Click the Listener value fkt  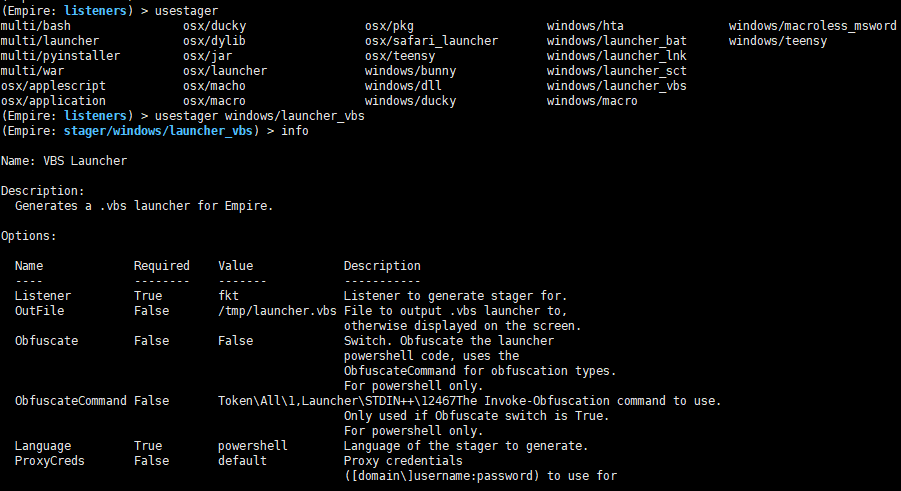click(228, 296)
